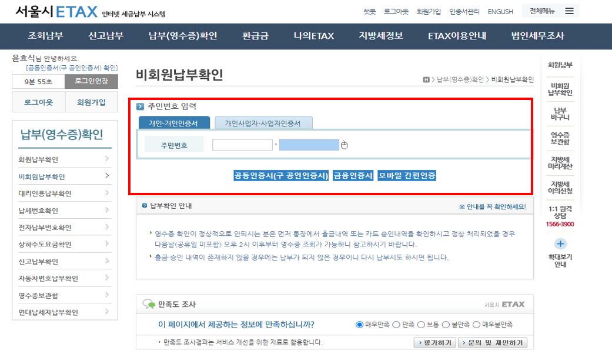Screen dimensions: 612x364
Task: Open the ENGLISH version of the site
Action: pos(500,11)
